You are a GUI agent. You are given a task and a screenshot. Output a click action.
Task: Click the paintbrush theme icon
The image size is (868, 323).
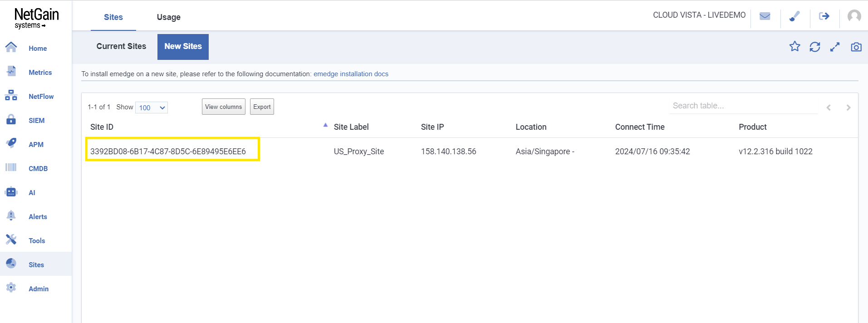pyautogui.click(x=794, y=16)
